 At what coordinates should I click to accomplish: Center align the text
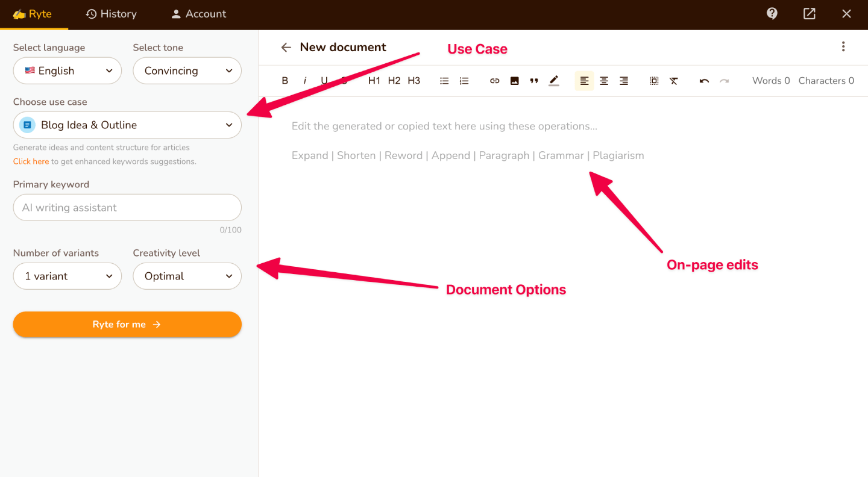tap(604, 81)
